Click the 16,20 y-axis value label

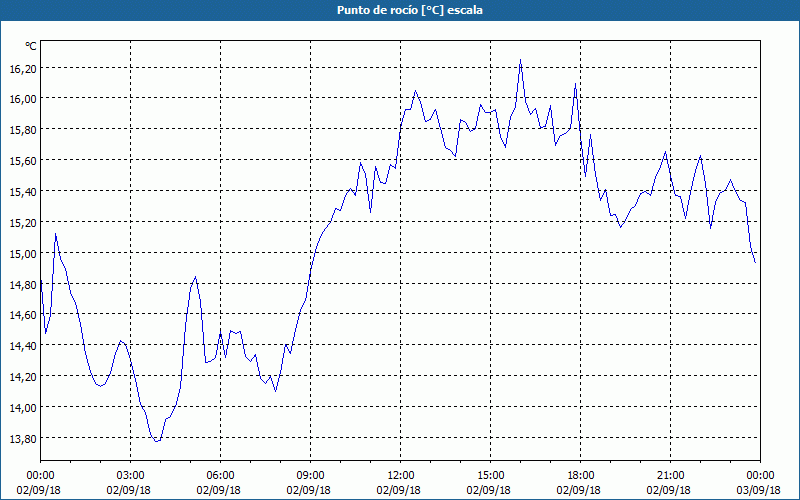pos(23,68)
